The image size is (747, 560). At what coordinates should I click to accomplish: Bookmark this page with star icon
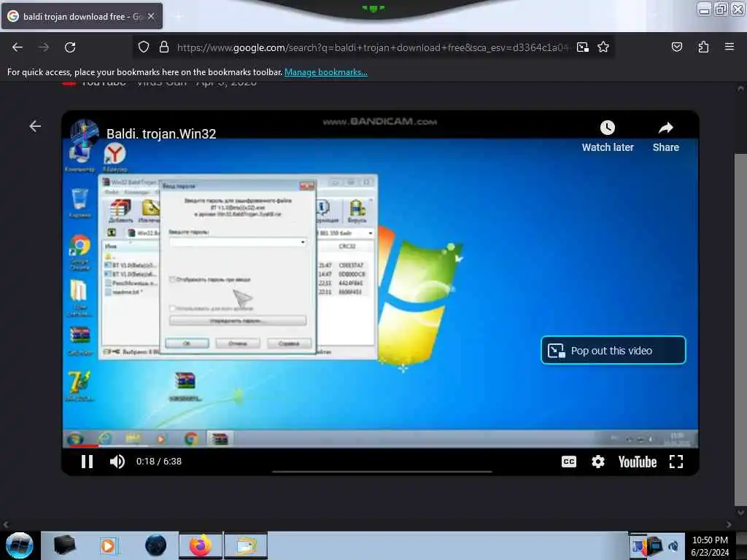(603, 47)
